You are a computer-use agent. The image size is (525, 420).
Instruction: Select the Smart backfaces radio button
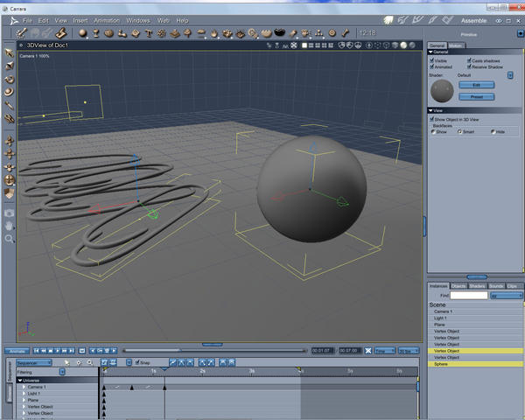459,131
